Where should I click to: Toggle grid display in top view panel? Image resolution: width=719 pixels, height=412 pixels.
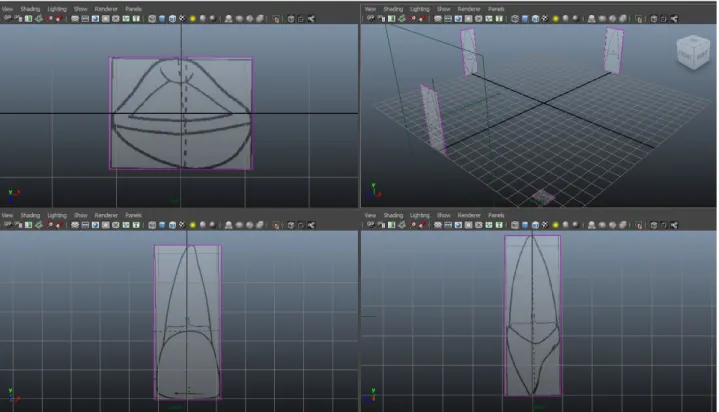click(x=75, y=19)
